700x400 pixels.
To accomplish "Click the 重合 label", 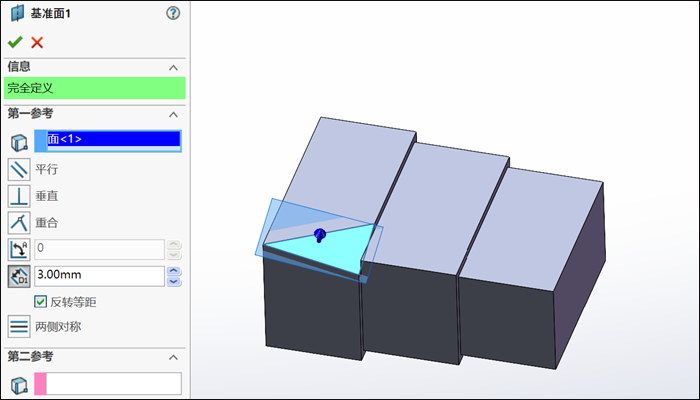I will (46, 223).
